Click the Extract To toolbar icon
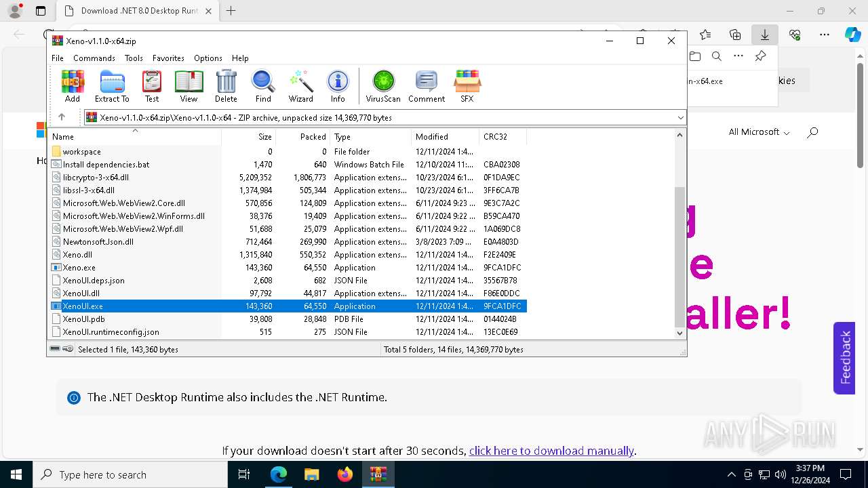The image size is (868, 488). (112, 86)
